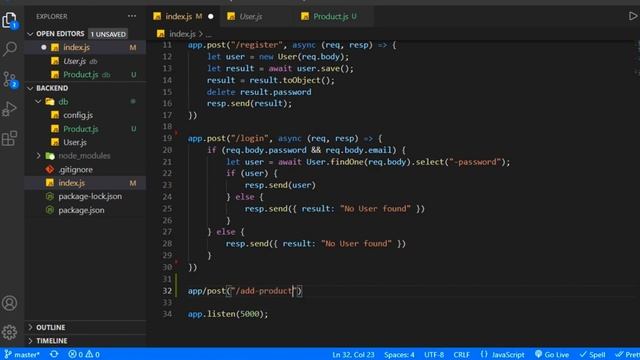Switch to the index.js editor tab
This screenshot has width=640, height=360.
tap(183, 16)
